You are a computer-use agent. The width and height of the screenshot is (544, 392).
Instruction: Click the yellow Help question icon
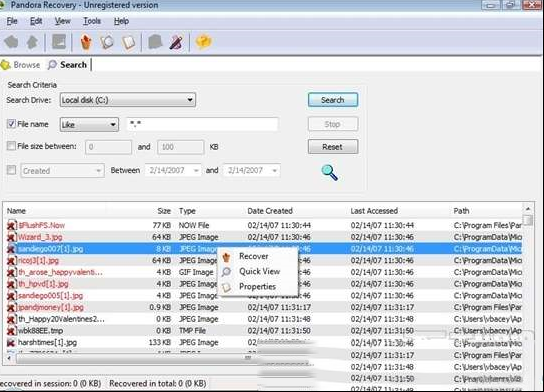tap(203, 42)
